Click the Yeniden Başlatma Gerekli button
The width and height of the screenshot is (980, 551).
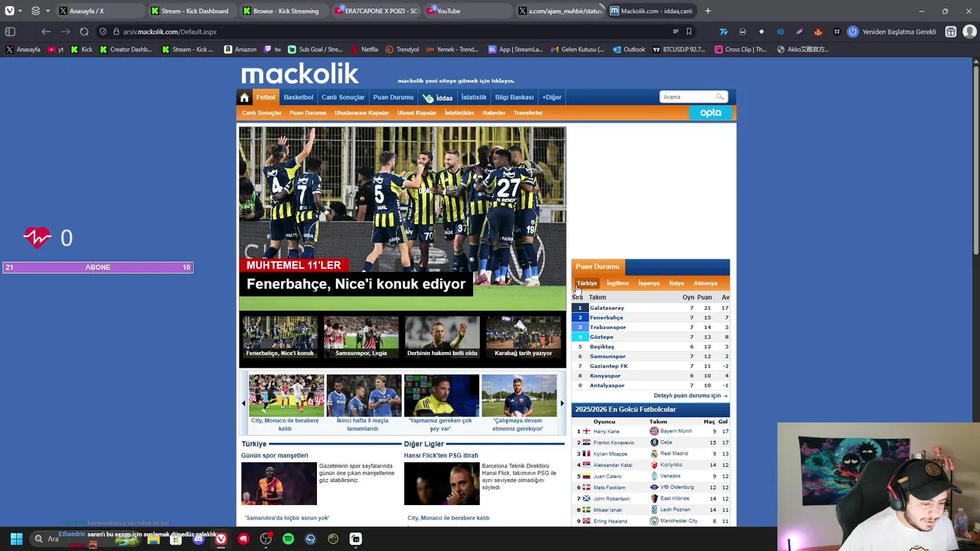[x=891, y=31]
